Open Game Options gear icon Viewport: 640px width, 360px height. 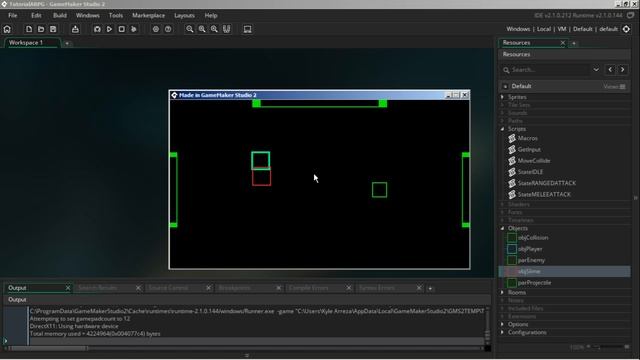[x=156, y=29]
